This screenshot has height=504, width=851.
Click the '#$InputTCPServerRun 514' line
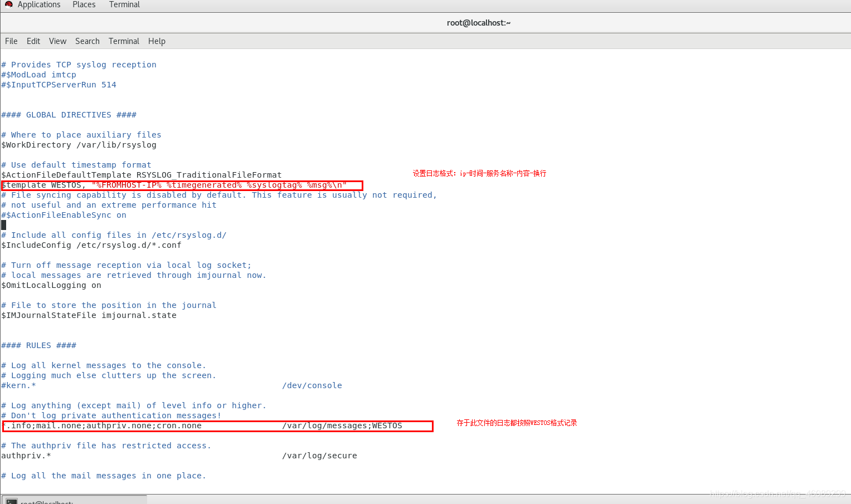pos(59,85)
